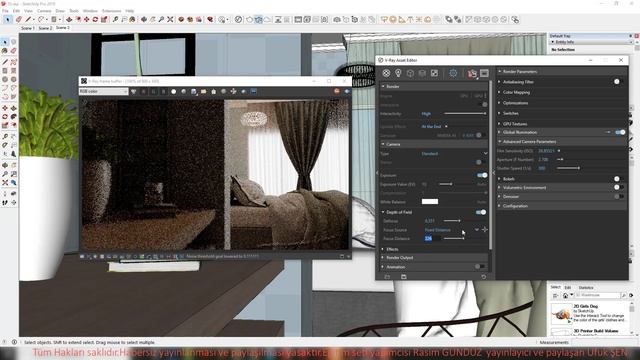Activate the Move tool in top toolbar

click(87, 19)
